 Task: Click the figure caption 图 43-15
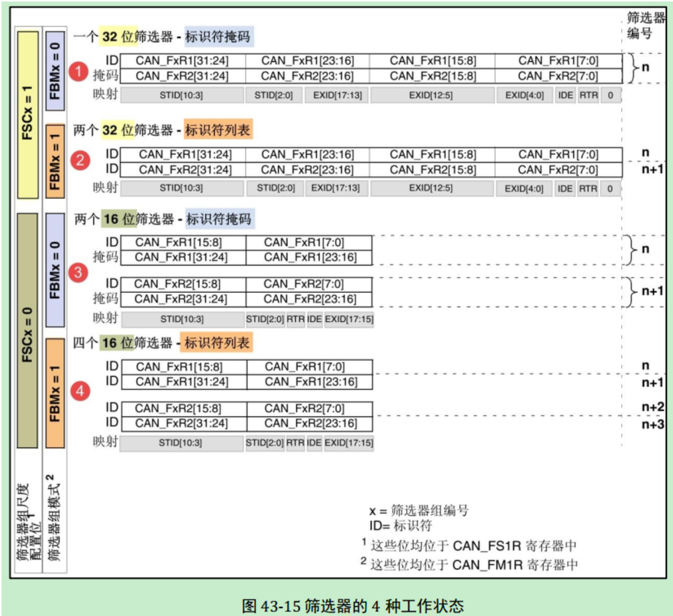353,605
